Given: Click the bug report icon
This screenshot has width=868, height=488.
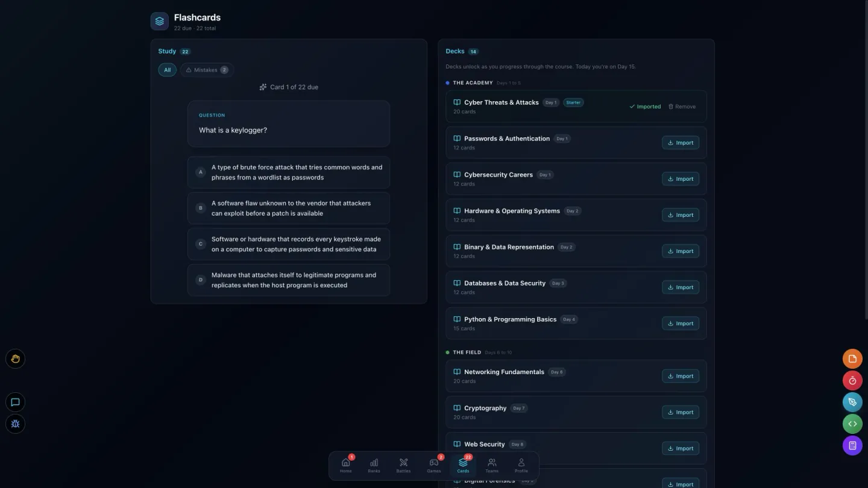Looking at the screenshot, I should (16, 424).
